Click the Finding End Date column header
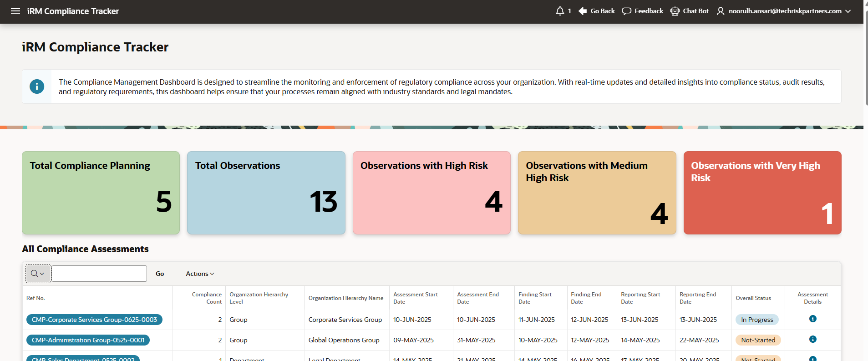This screenshot has width=868, height=361. [x=586, y=298]
